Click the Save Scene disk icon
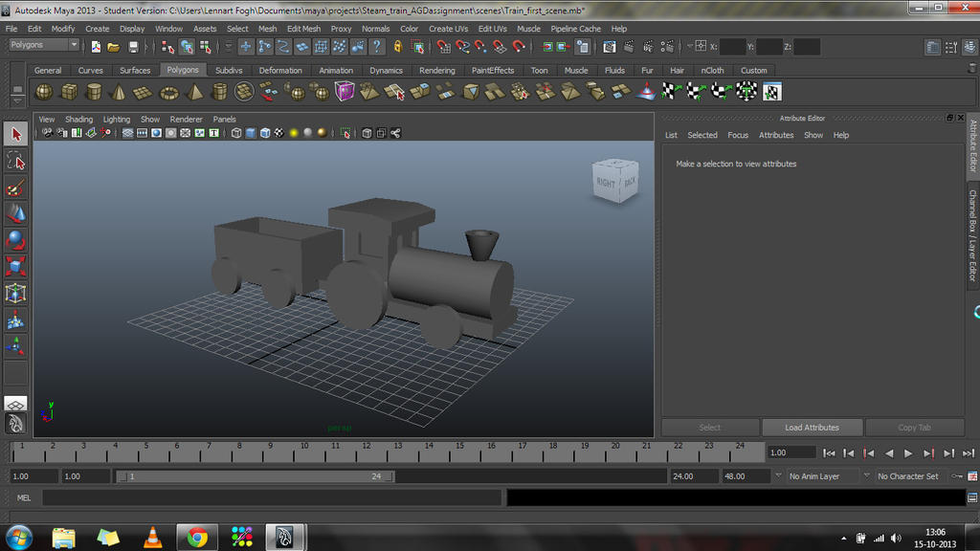Viewport: 980px width, 551px height. [x=133, y=47]
